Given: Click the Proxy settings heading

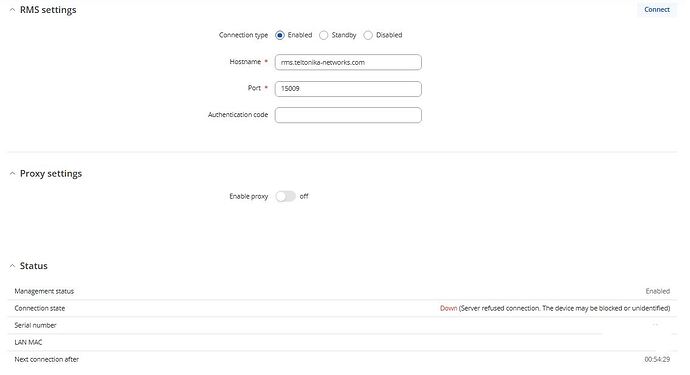Looking at the screenshot, I should tap(51, 173).
